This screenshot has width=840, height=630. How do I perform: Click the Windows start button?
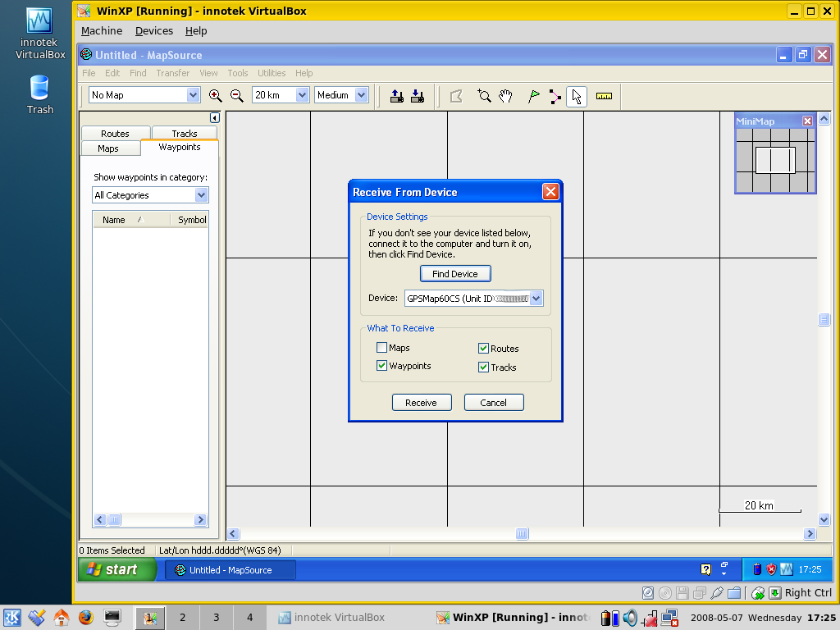[x=118, y=569]
